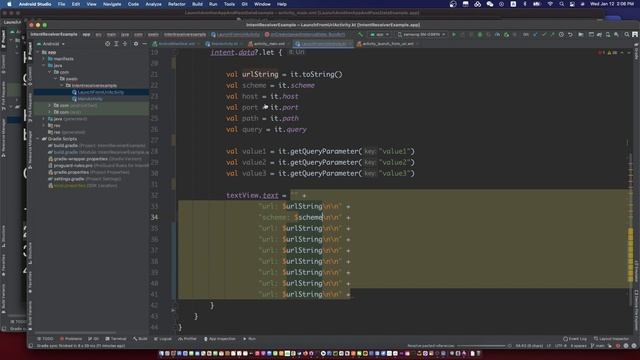Open the Project Structure folder icon
This screenshot has width=640, height=360.
point(581,35)
